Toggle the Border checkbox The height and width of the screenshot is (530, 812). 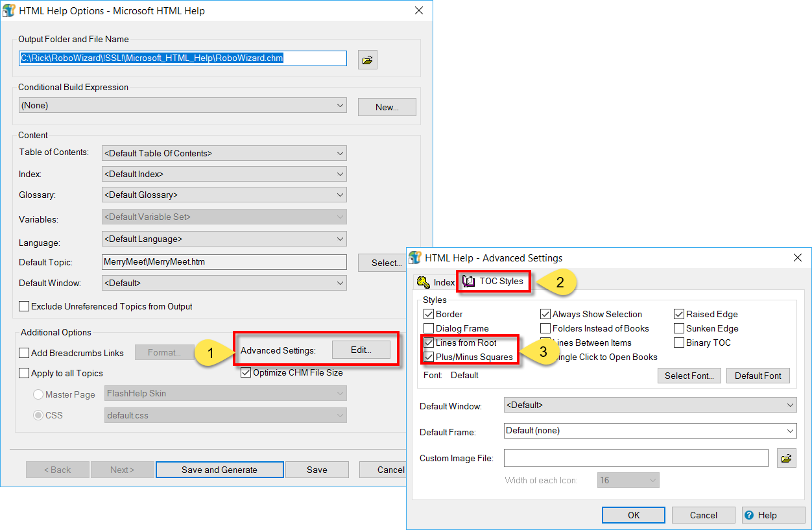(428, 314)
